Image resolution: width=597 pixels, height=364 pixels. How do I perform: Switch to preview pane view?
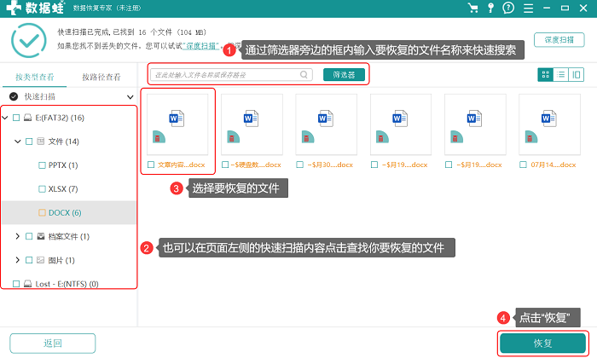(x=577, y=75)
